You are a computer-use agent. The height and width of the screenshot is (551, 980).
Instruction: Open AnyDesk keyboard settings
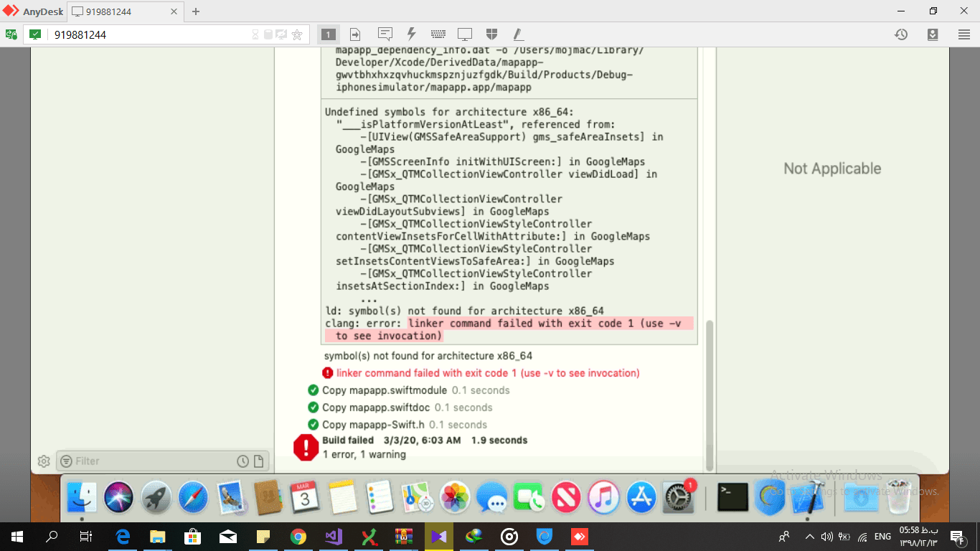438,34
